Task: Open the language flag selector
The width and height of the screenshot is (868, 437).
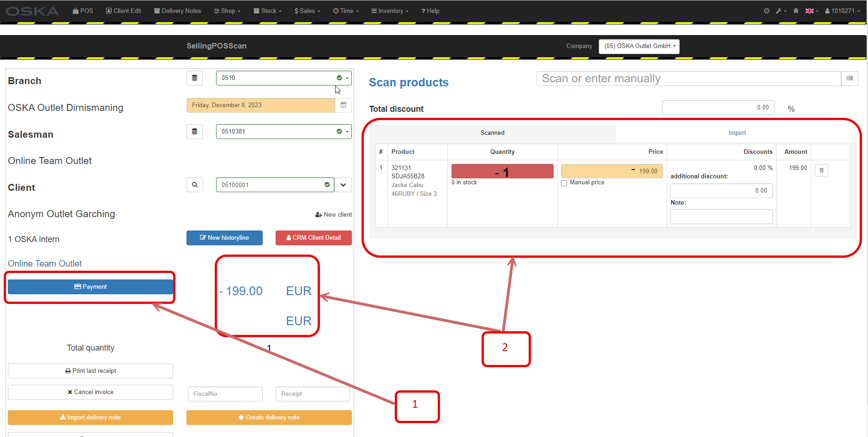Action: pyautogui.click(x=812, y=11)
